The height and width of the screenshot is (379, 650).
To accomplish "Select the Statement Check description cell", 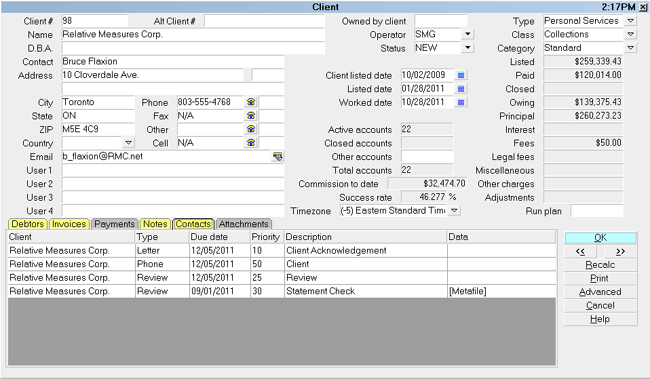I will tap(366, 291).
